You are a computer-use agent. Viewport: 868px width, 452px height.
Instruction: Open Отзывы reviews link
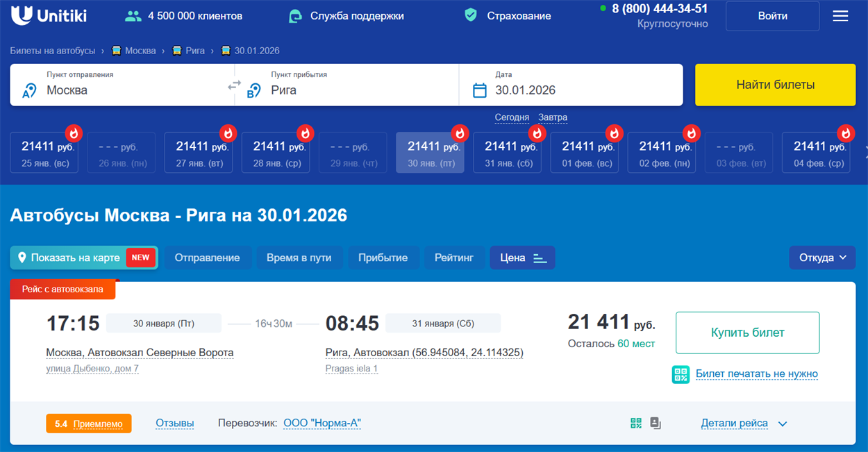coord(175,424)
